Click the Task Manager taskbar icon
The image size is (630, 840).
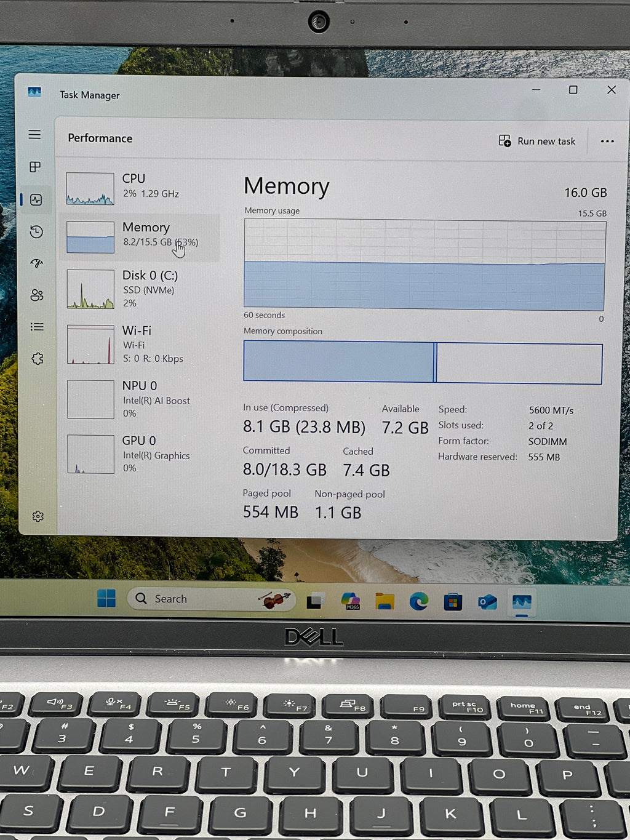pyautogui.click(x=522, y=602)
